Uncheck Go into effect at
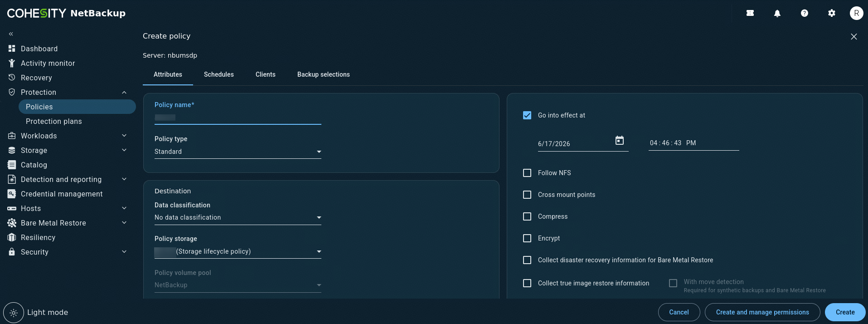The height and width of the screenshot is (324, 868). click(527, 115)
